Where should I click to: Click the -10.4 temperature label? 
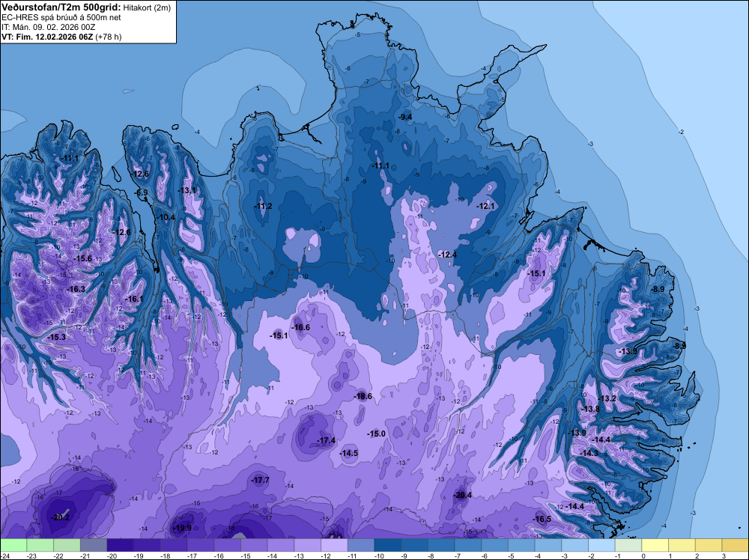pos(166,218)
